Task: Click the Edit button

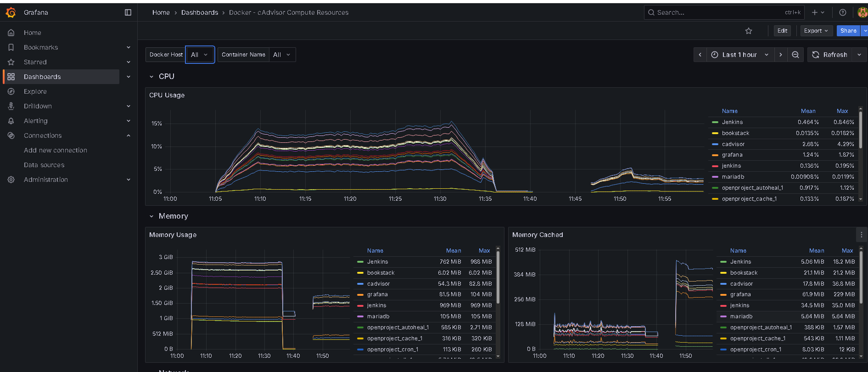Action: tap(783, 31)
